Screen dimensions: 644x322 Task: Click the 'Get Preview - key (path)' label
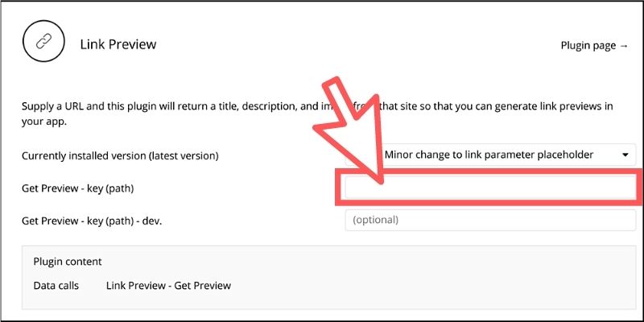point(78,188)
